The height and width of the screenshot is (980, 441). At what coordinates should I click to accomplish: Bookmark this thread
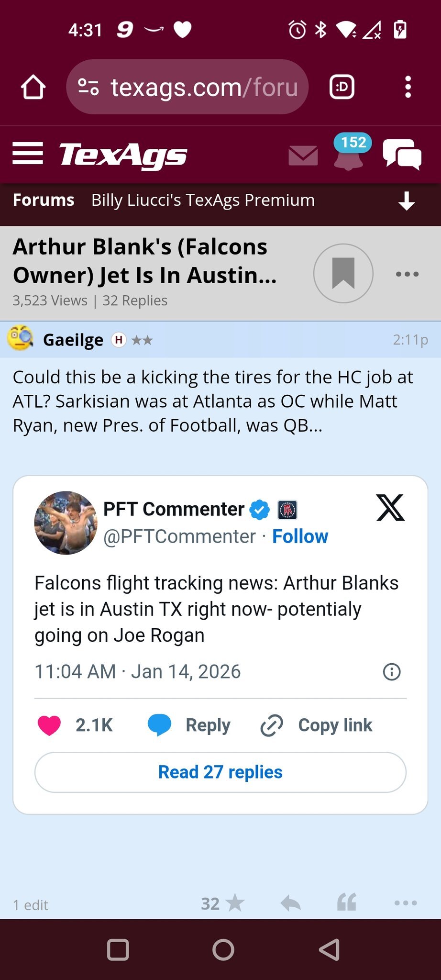click(343, 273)
